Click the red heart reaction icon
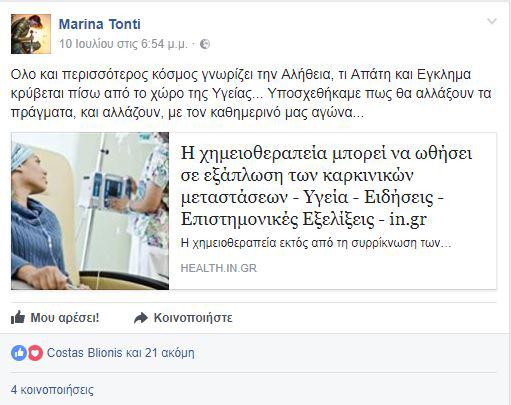 (x=35, y=353)
